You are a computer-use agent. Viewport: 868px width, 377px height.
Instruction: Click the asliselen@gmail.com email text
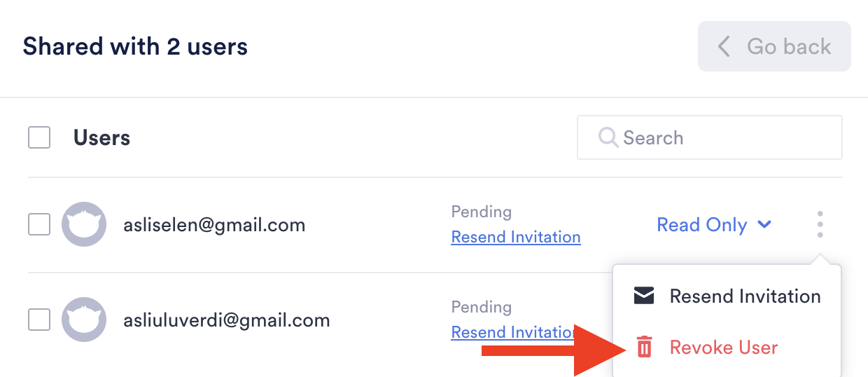214,225
